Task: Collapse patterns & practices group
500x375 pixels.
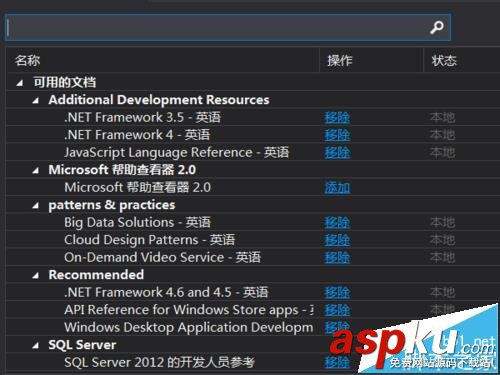Action: click(x=36, y=206)
